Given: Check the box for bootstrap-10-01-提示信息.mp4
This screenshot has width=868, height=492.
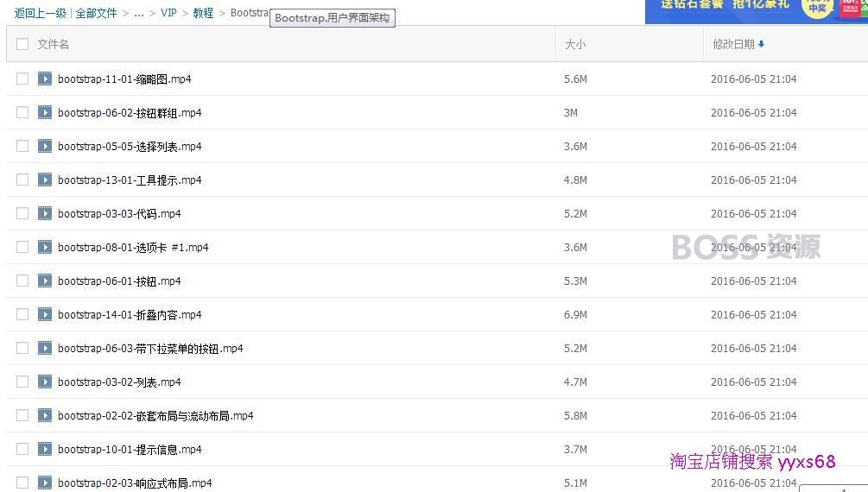Looking at the screenshot, I should (x=22, y=449).
